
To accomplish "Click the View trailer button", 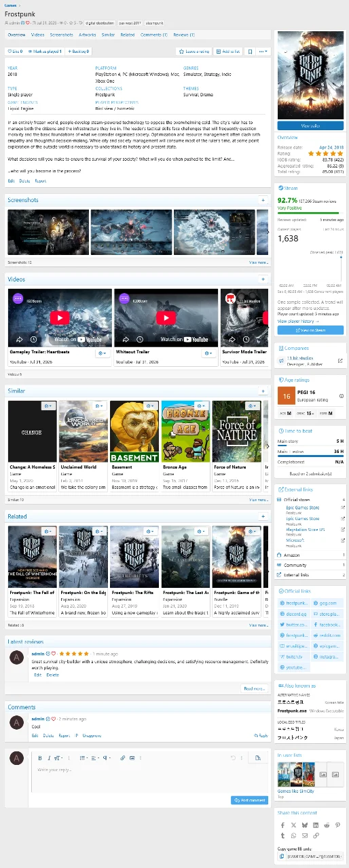I will pyautogui.click(x=310, y=125).
